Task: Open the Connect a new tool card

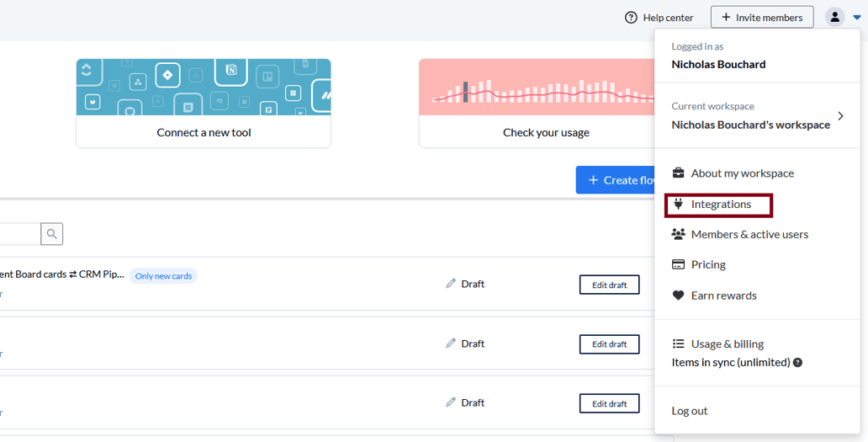Action: click(204, 103)
